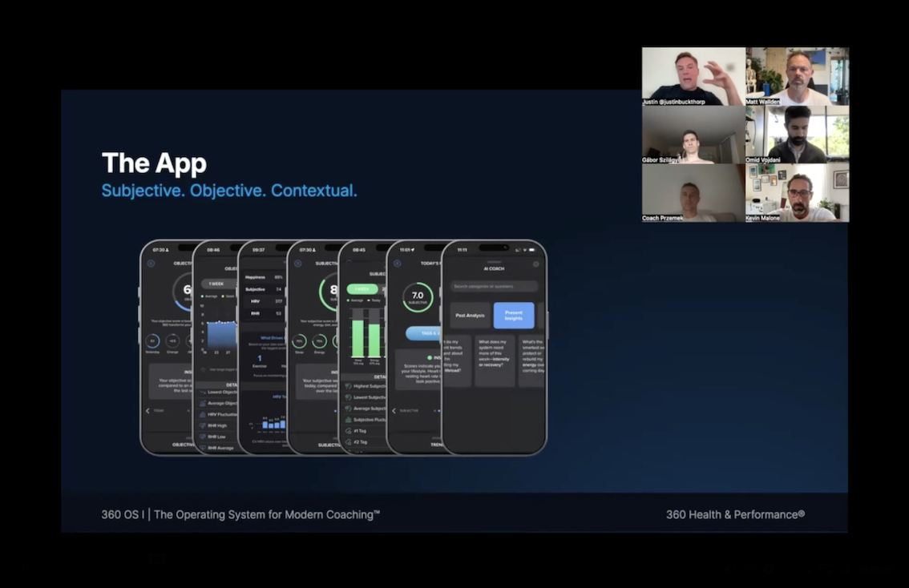Image resolution: width=909 pixels, height=588 pixels.
Task: Click the Subjective Fluctuation chart icon
Action: click(x=348, y=420)
